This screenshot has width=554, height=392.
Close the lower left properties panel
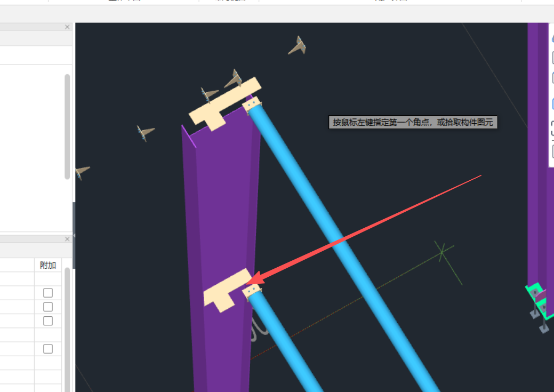67,239
